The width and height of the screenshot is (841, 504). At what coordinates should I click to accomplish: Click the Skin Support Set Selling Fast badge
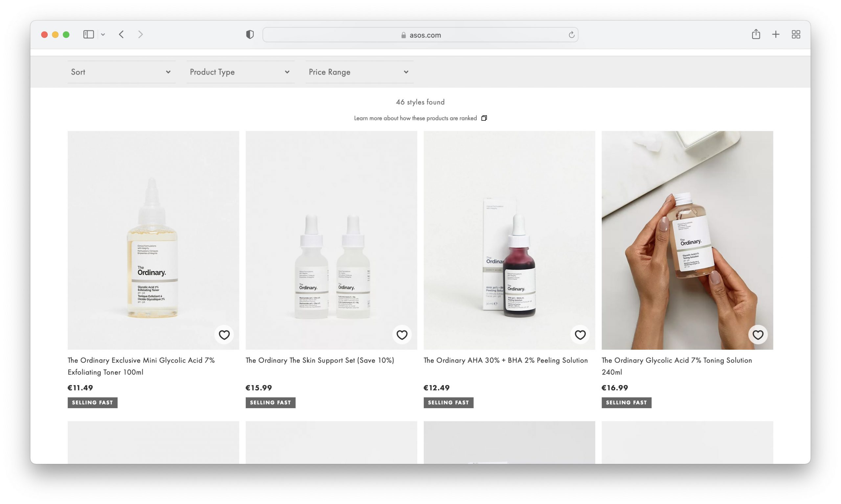(270, 402)
